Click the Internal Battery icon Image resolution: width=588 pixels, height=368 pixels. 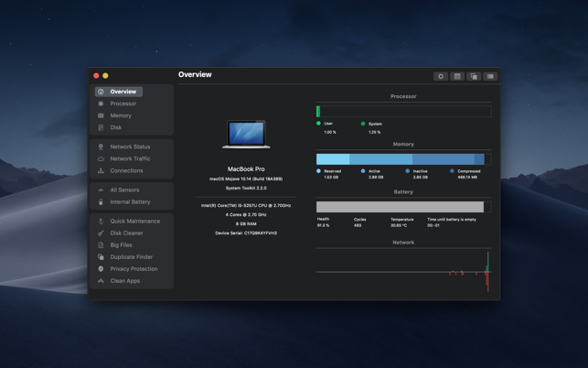pyautogui.click(x=101, y=202)
